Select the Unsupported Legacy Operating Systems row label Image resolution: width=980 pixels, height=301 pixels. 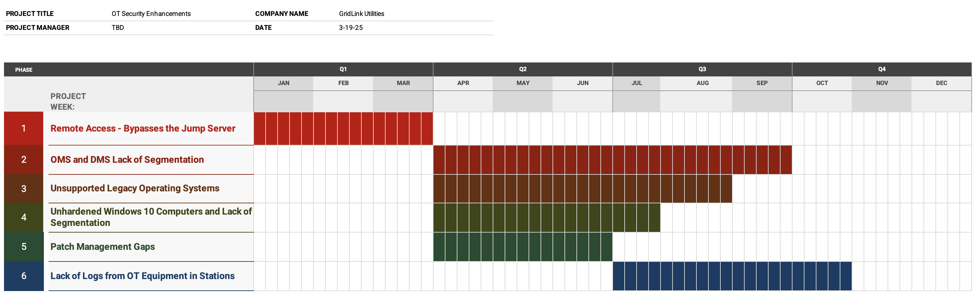[x=135, y=188]
